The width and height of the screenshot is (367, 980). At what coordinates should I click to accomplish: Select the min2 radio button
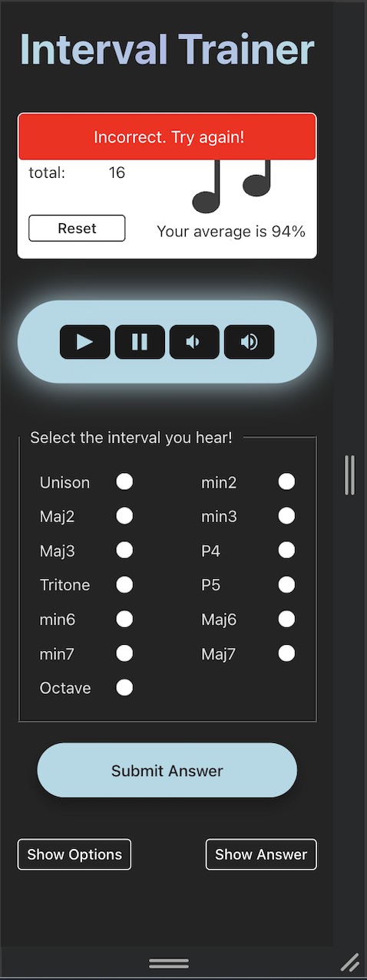click(286, 482)
